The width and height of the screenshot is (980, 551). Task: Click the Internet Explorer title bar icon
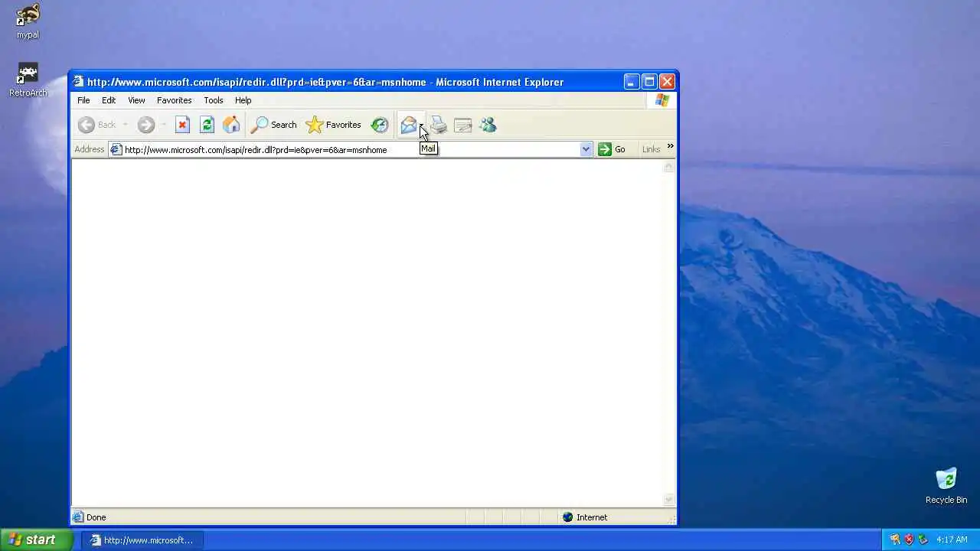(x=78, y=81)
